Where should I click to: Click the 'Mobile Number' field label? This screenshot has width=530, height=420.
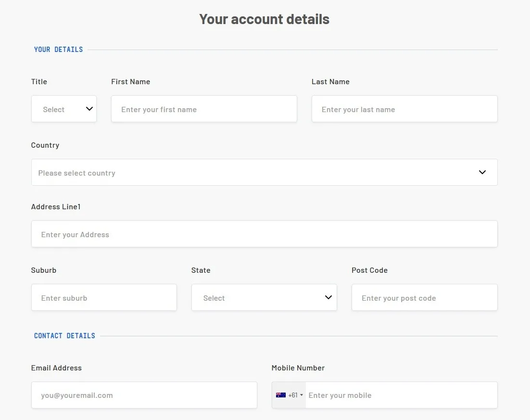(298, 368)
